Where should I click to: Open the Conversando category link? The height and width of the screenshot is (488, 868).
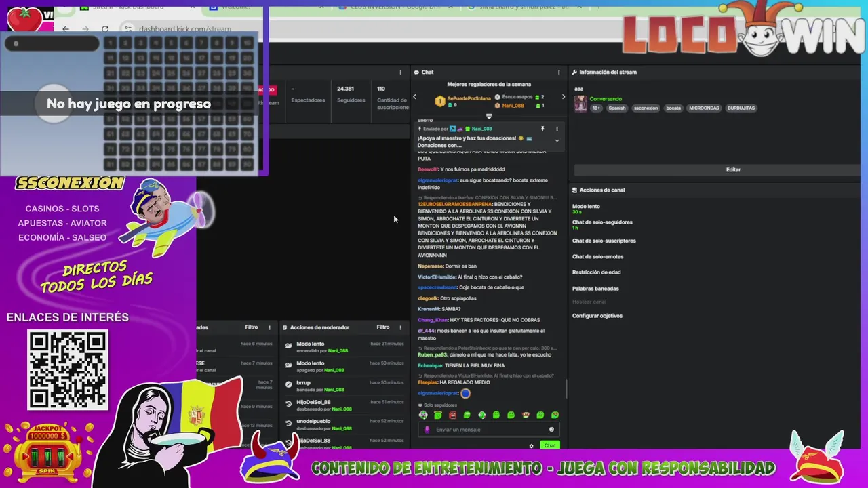tap(606, 99)
